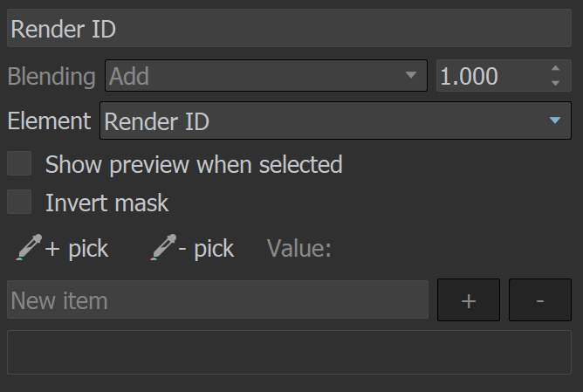Click the Render ID name field

[289, 28]
